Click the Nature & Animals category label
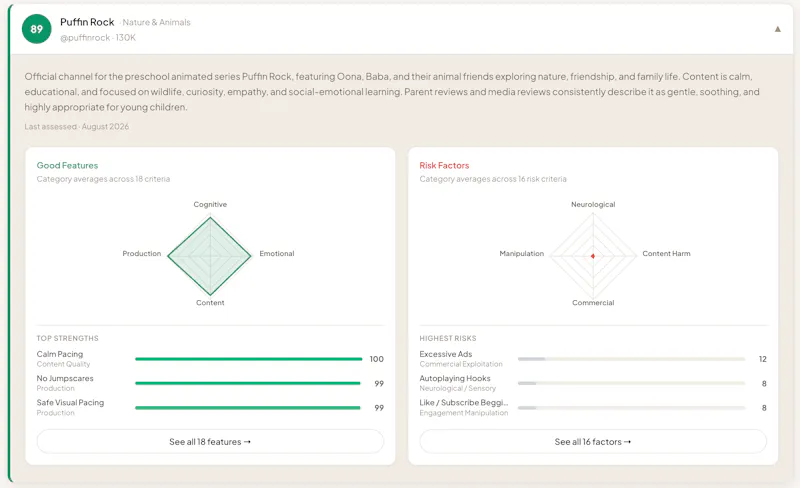This screenshot has width=800, height=488. (x=157, y=22)
